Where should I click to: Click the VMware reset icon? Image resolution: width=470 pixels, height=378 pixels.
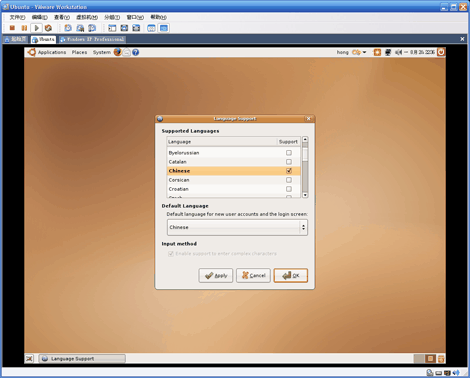[48, 28]
